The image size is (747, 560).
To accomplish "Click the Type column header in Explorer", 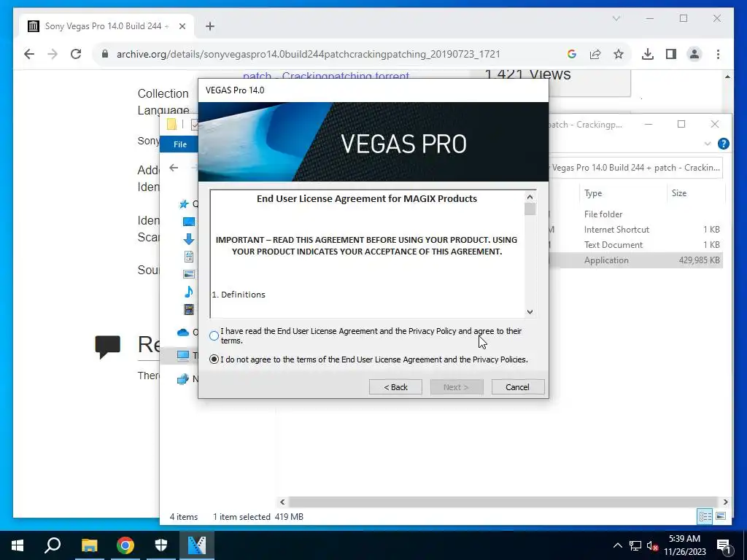I will point(593,192).
